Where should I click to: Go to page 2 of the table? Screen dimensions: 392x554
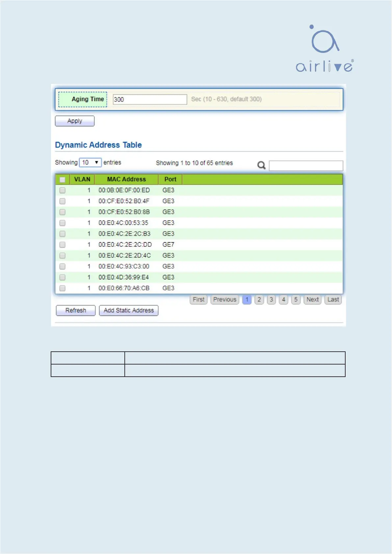[x=259, y=300]
